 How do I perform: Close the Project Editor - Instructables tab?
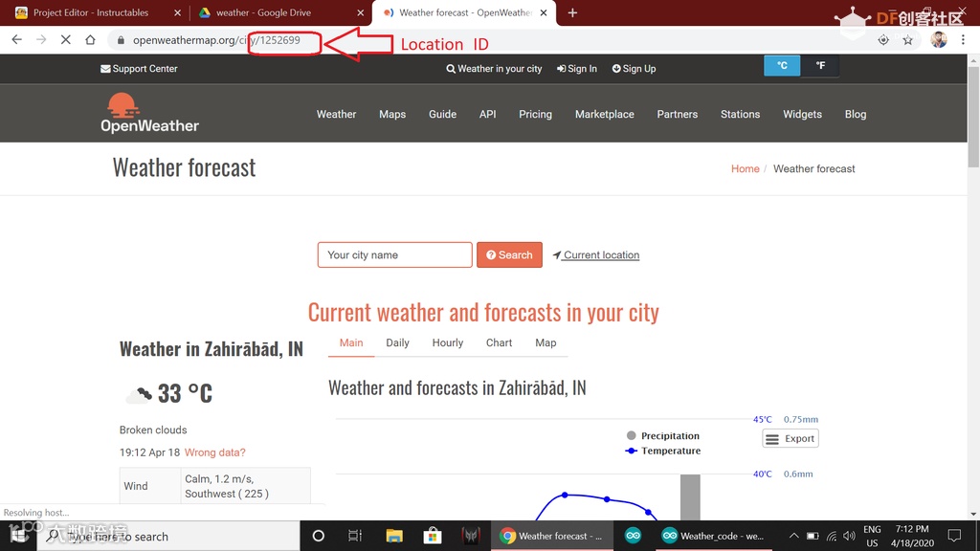(177, 12)
